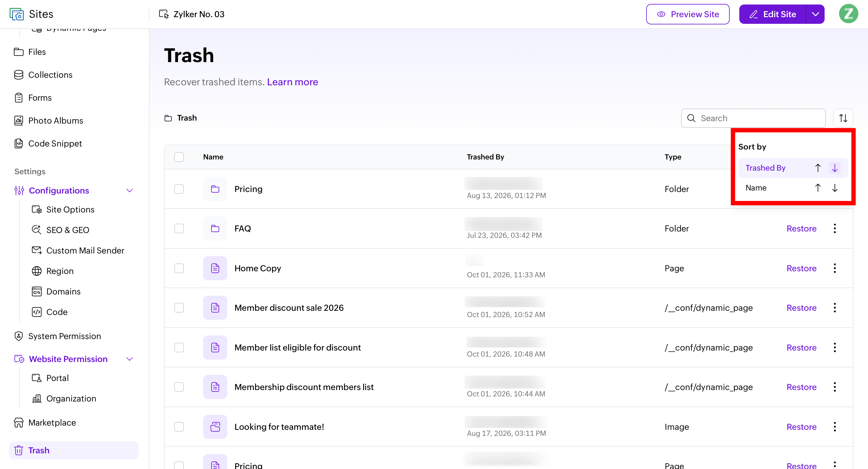Viewport: 868px width, 469px height.
Task: Check the Member discount sale 2026 checkbox
Action: [x=179, y=308]
